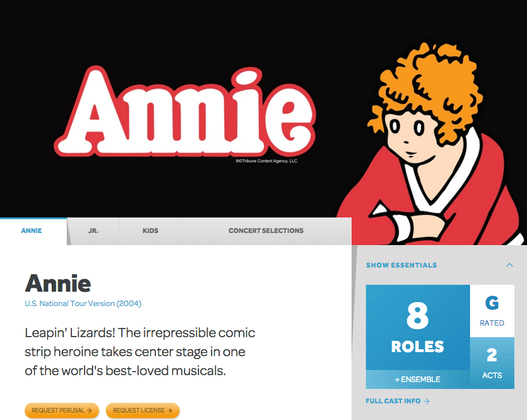Collapse Show Essentials with the chevron
This screenshot has width=527, height=420.
pos(509,265)
